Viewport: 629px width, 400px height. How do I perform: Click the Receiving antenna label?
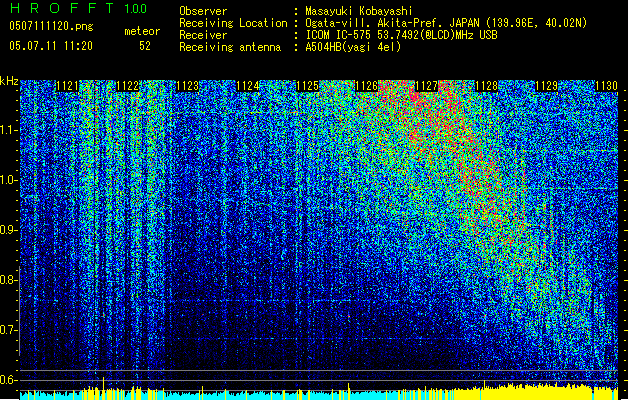click(230, 47)
